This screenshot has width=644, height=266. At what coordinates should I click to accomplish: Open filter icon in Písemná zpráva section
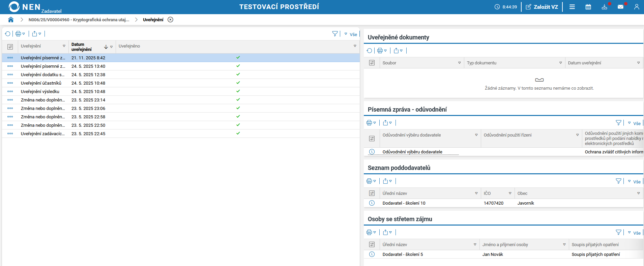pos(618,123)
